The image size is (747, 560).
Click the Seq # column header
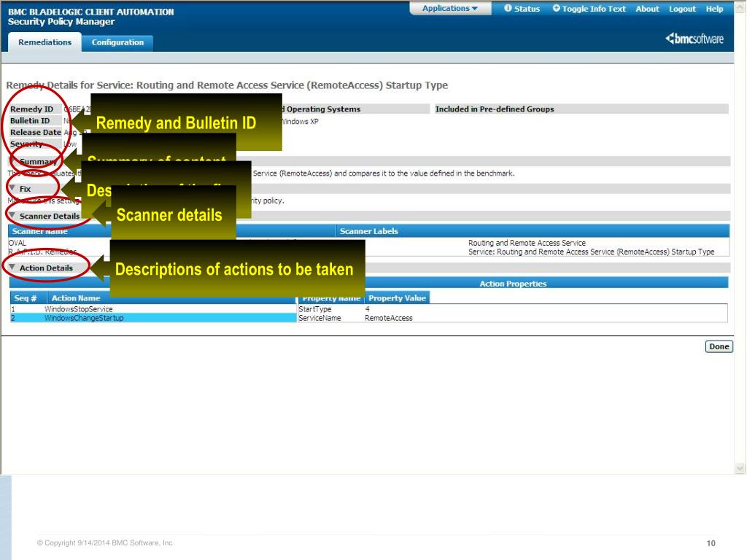[x=28, y=298]
